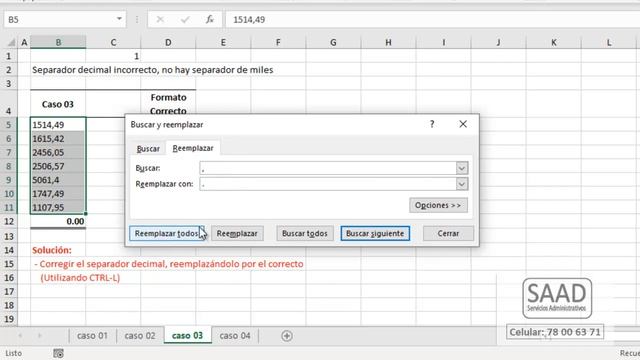Screen dimensions: 640x360
Task: Select column C header
Action: click(113, 42)
